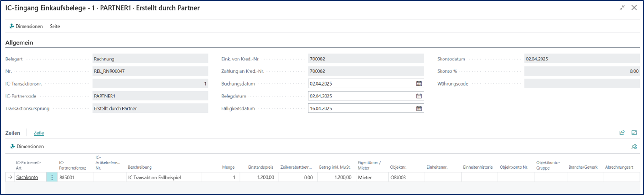Close the IC-Eingang Einkaufsbelege page
Screen dimensions: 644x195
tap(634, 8)
